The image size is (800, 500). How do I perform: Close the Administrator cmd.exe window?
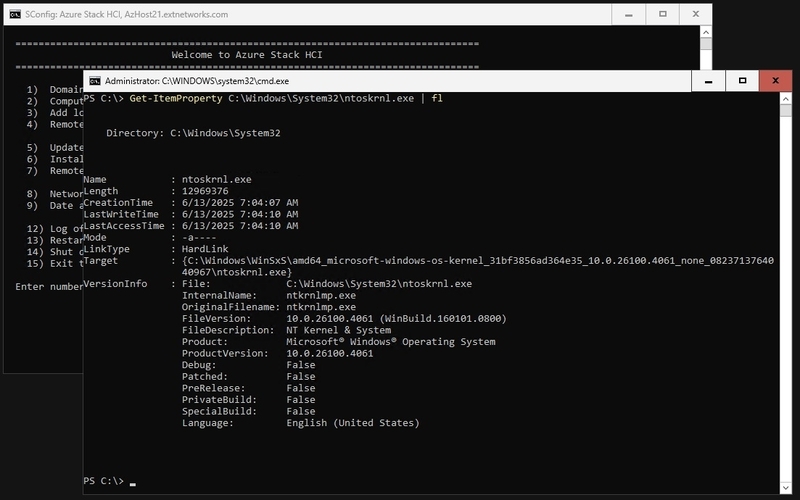pyautogui.click(x=776, y=81)
